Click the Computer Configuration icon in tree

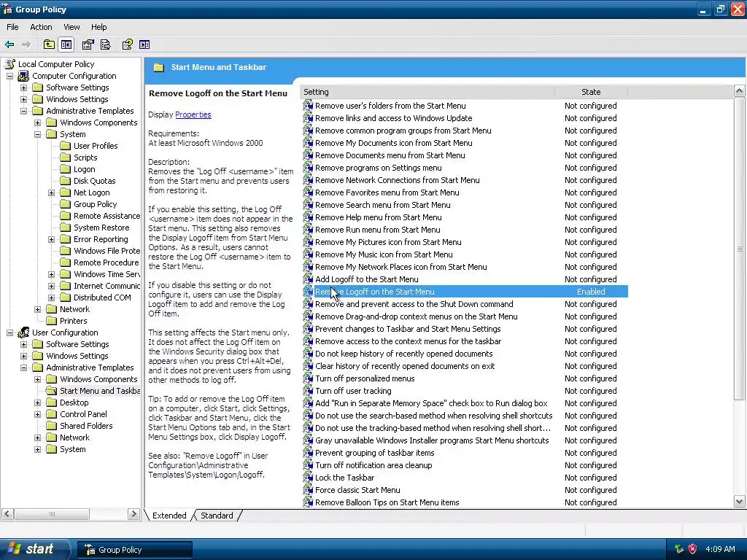[23, 76]
